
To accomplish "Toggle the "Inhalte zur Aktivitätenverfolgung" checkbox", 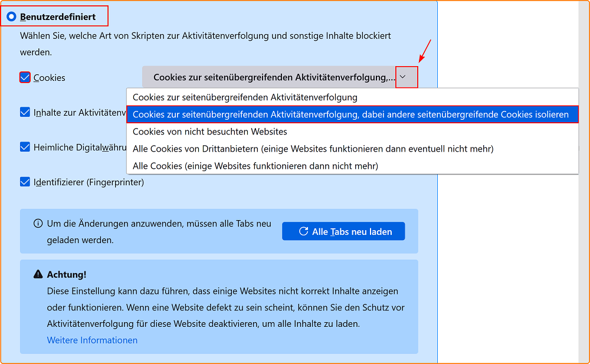I will click(x=24, y=112).
